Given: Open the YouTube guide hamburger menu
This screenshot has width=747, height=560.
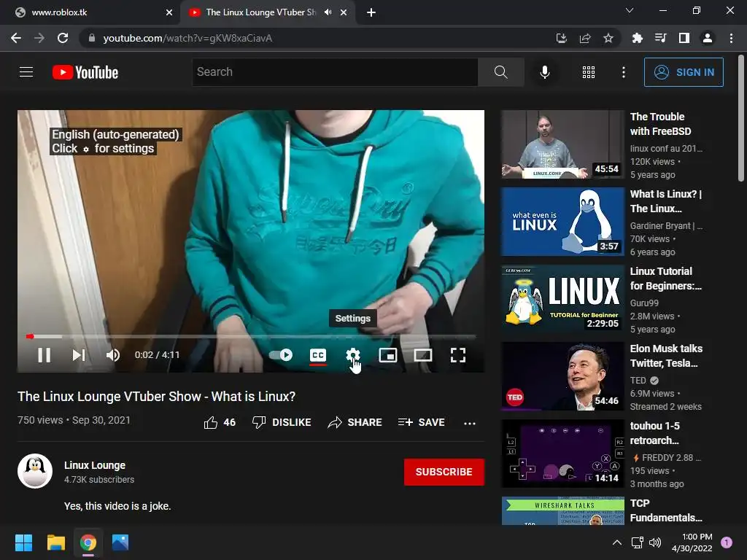Looking at the screenshot, I should [x=26, y=72].
